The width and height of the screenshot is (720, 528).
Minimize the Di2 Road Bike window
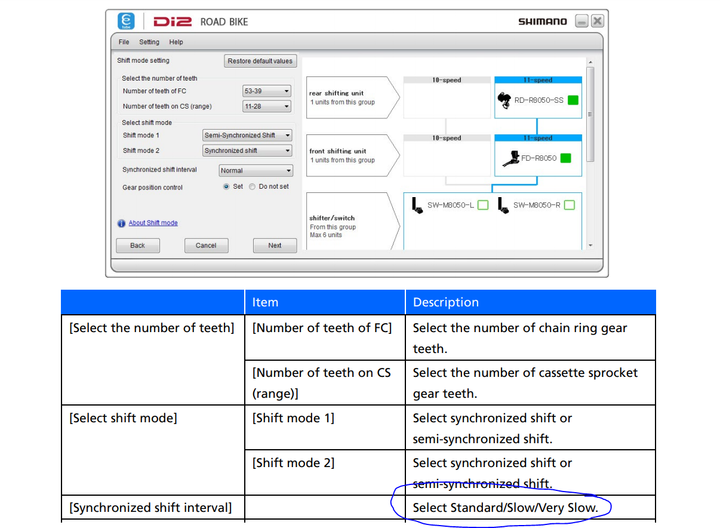582,21
